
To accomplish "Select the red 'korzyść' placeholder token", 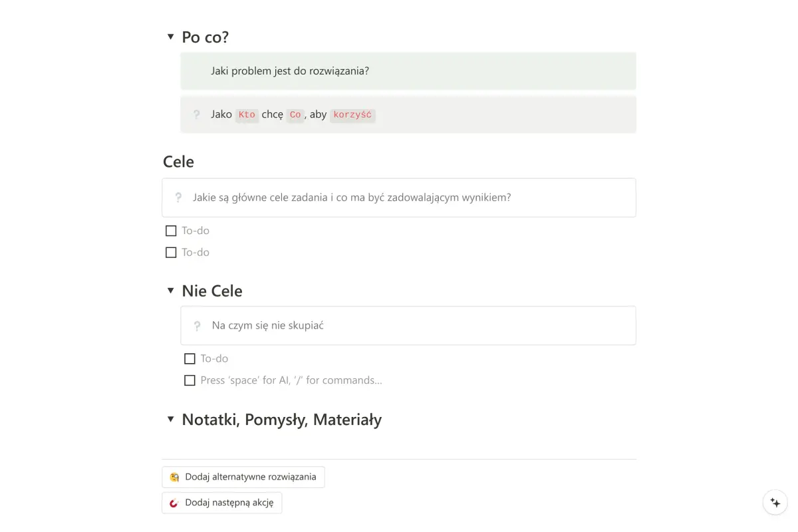I will (352, 114).
